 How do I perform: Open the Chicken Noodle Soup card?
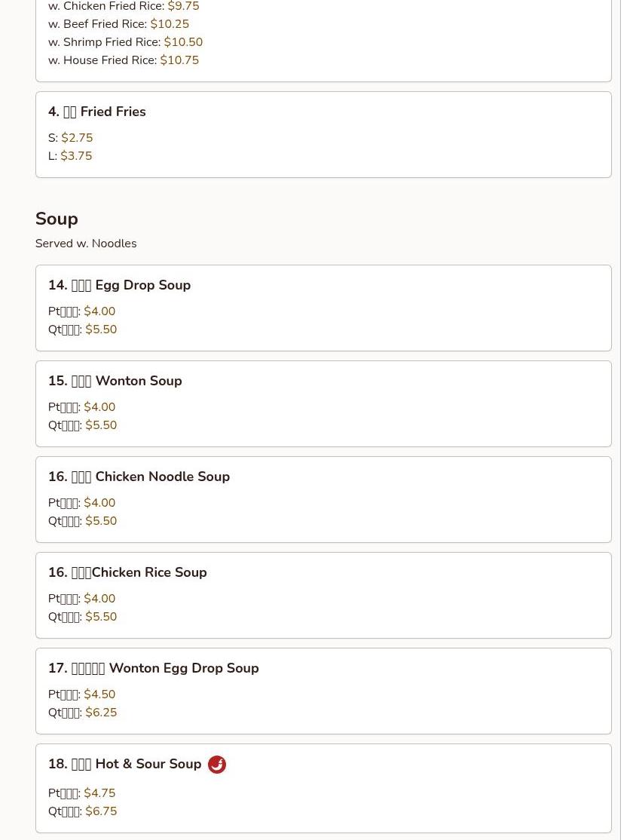pos(323,499)
